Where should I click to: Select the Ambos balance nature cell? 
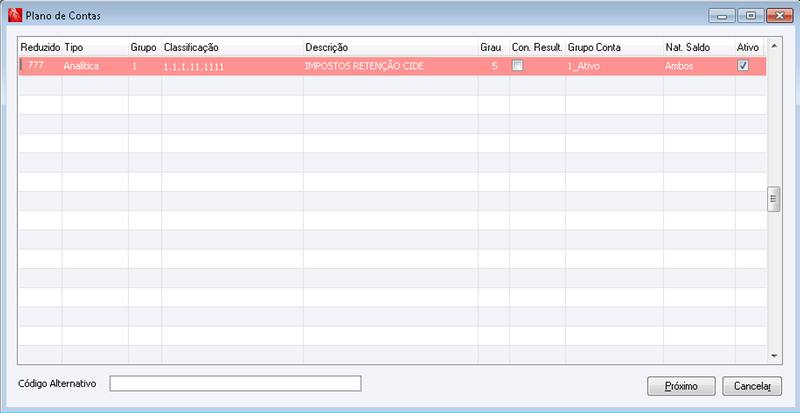699,66
